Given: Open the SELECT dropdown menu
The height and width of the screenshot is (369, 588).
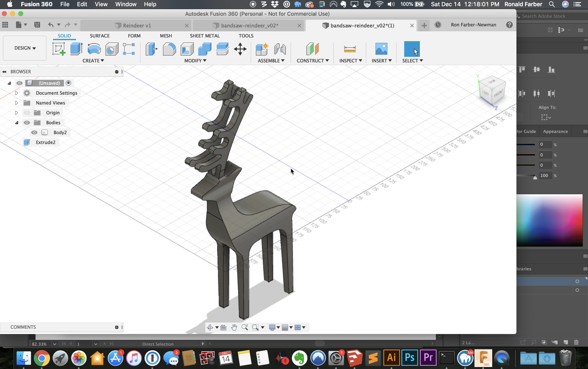Looking at the screenshot, I should click(412, 60).
